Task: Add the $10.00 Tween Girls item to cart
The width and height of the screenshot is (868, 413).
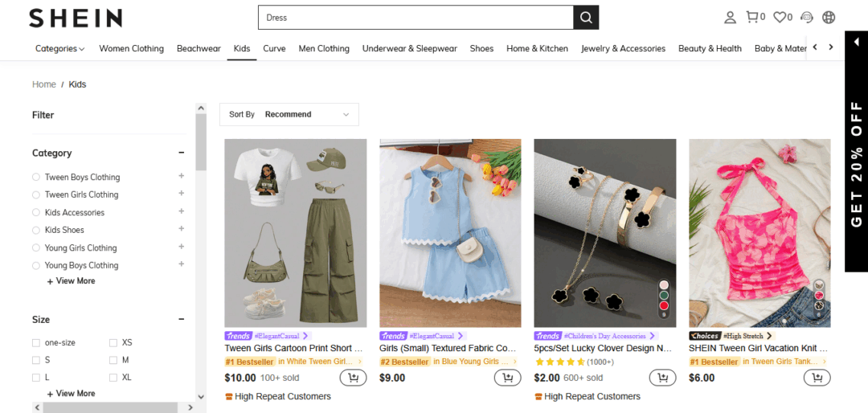Action: click(x=353, y=378)
